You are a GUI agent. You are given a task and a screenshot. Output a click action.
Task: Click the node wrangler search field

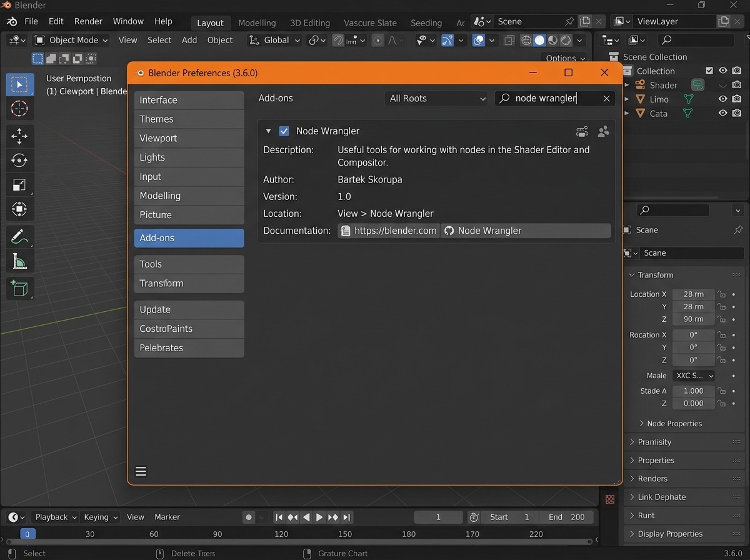(555, 98)
